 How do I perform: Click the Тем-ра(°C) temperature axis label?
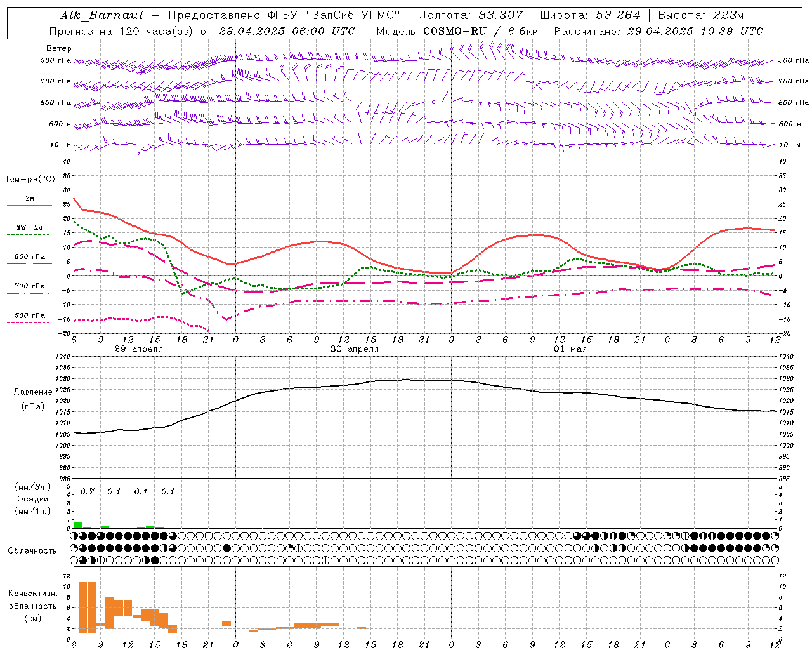click(30, 180)
